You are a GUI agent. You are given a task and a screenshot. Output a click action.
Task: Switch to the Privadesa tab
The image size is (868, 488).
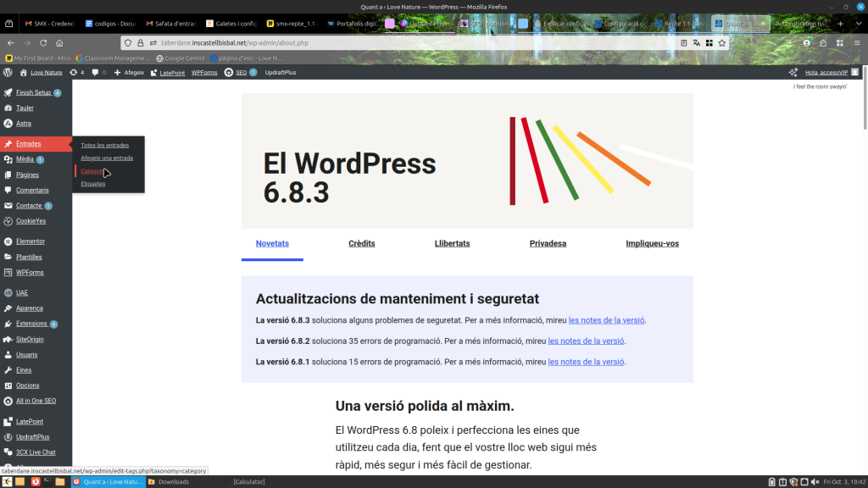[548, 244]
